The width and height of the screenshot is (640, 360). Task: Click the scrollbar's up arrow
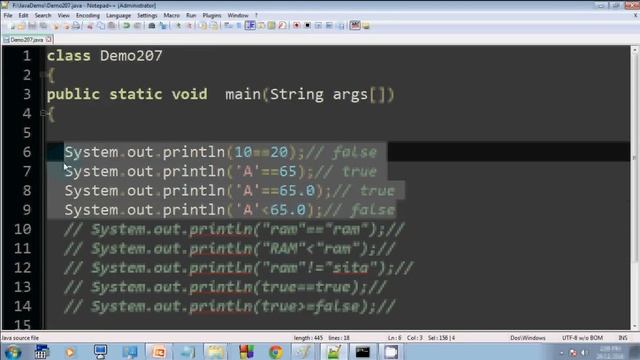tap(635, 51)
